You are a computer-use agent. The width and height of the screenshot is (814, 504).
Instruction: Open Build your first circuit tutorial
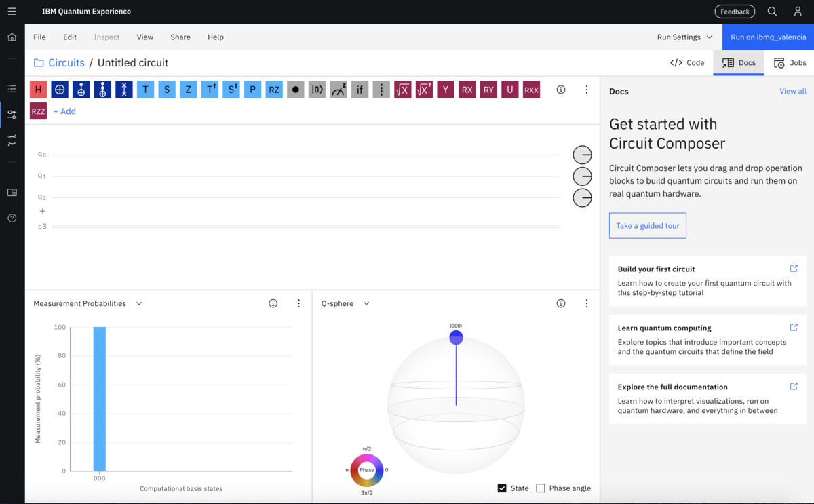pos(708,281)
